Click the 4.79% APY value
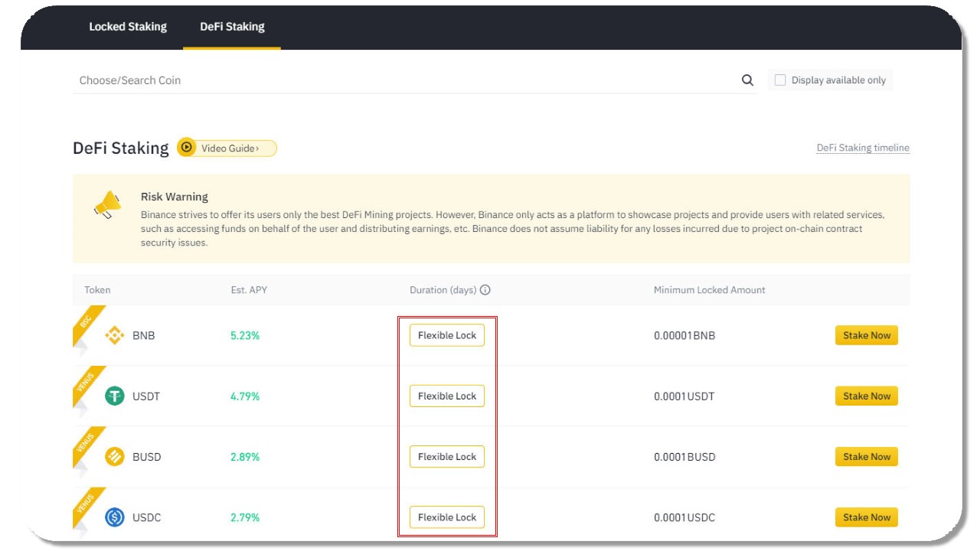Image resolution: width=980 pixels, height=551 pixels. tap(245, 396)
